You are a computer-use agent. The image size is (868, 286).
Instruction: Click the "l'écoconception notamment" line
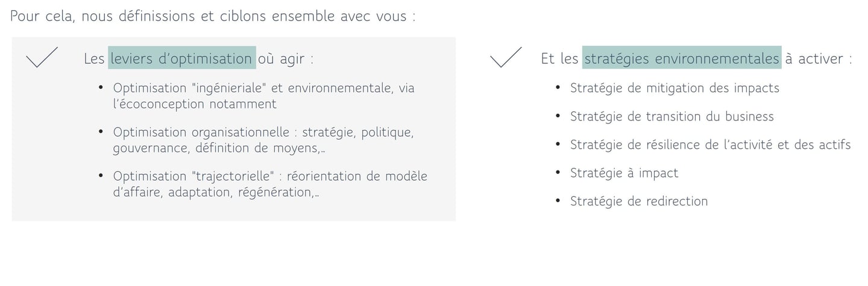coord(194,104)
